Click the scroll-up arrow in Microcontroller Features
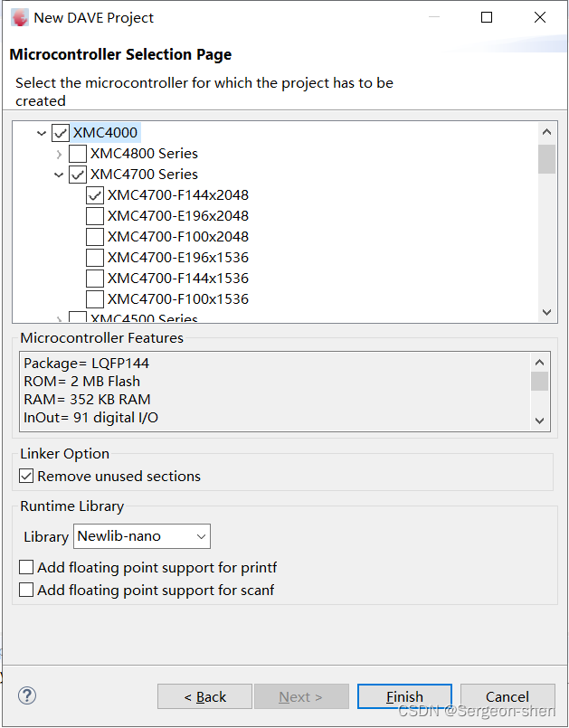Image resolution: width=569 pixels, height=728 pixels. (539, 361)
